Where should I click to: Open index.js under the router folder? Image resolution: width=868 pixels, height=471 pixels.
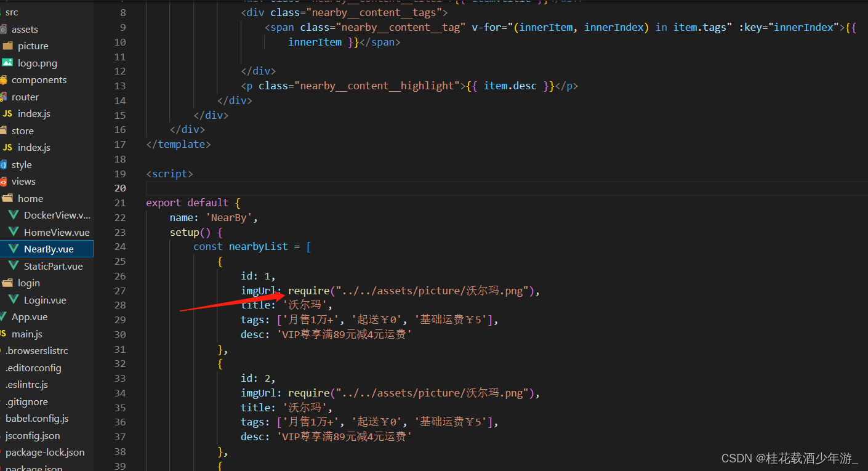tap(34, 114)
